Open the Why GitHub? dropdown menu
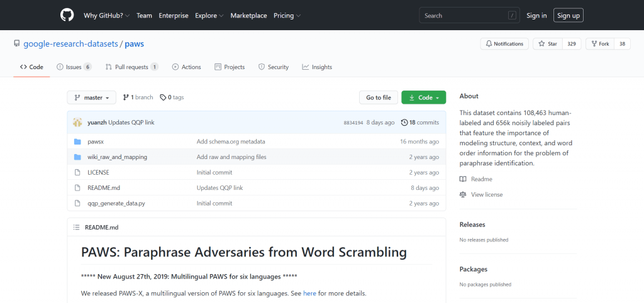Viewport: 644px width, 303px height. 106,16
